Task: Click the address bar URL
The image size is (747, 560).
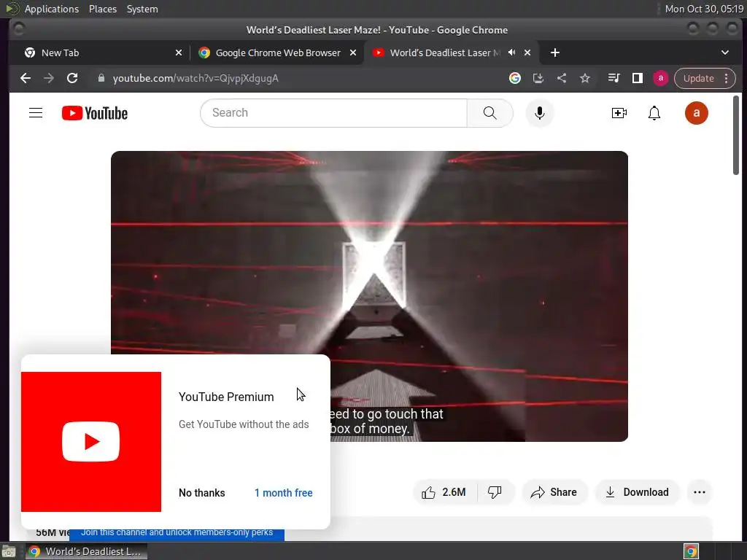Action: point(196,78)
